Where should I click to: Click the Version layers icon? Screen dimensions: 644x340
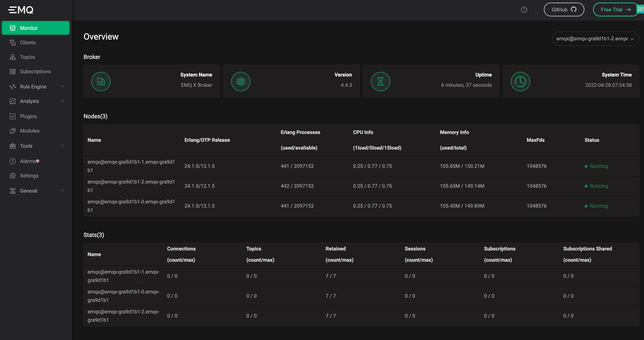[x=241, y=82]
